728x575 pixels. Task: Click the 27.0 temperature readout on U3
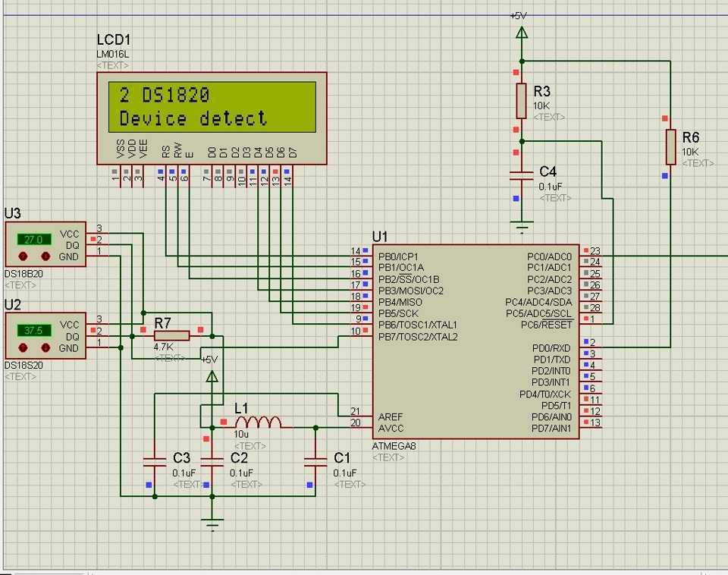[34, 239]
